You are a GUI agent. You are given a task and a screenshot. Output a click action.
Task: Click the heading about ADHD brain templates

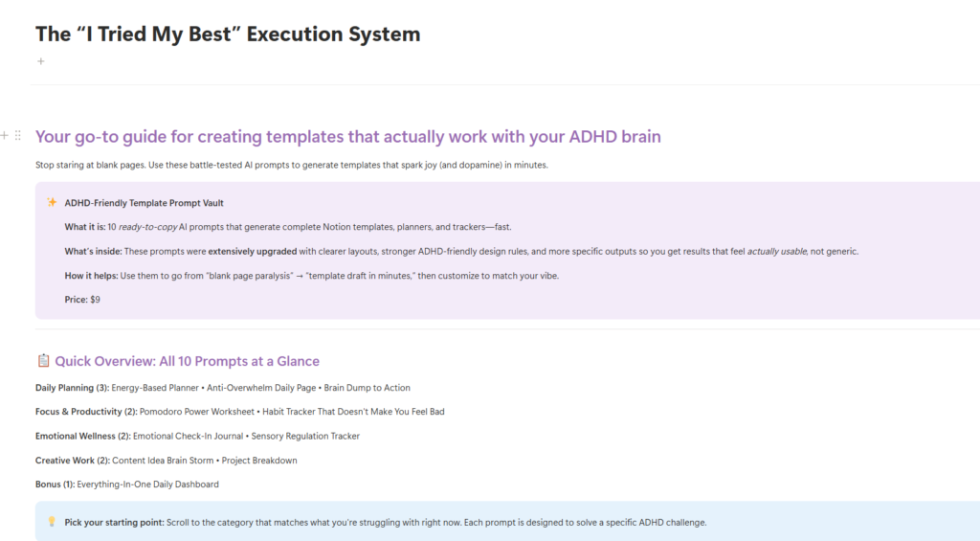pyautogui.click(x=347, y=136)
